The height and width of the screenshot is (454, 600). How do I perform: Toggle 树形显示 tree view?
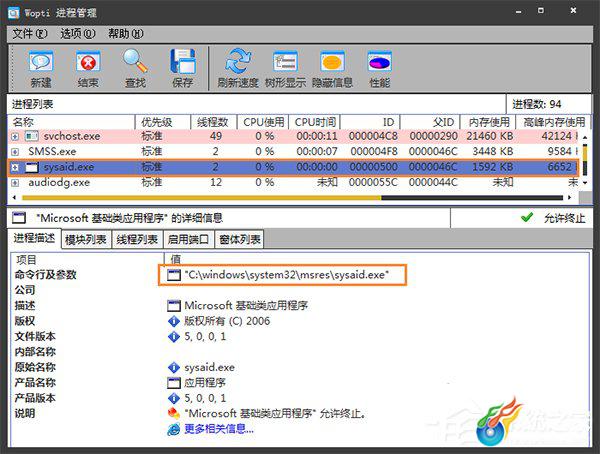coord(285,62)
